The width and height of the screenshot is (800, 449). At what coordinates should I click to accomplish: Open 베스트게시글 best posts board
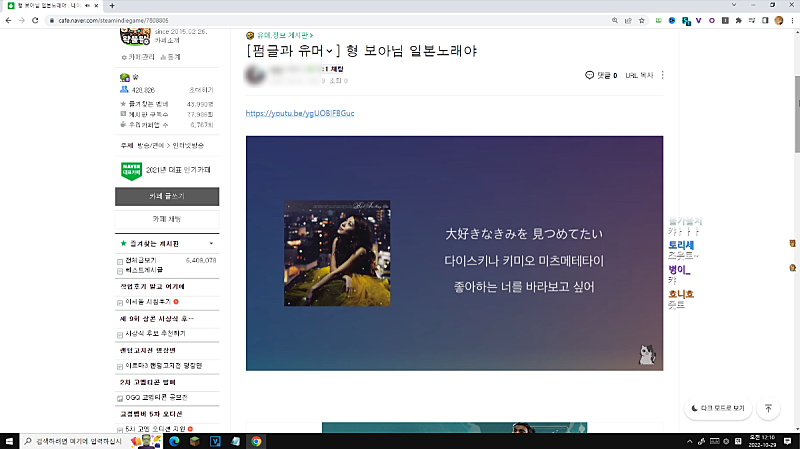(x=144, y=270)
